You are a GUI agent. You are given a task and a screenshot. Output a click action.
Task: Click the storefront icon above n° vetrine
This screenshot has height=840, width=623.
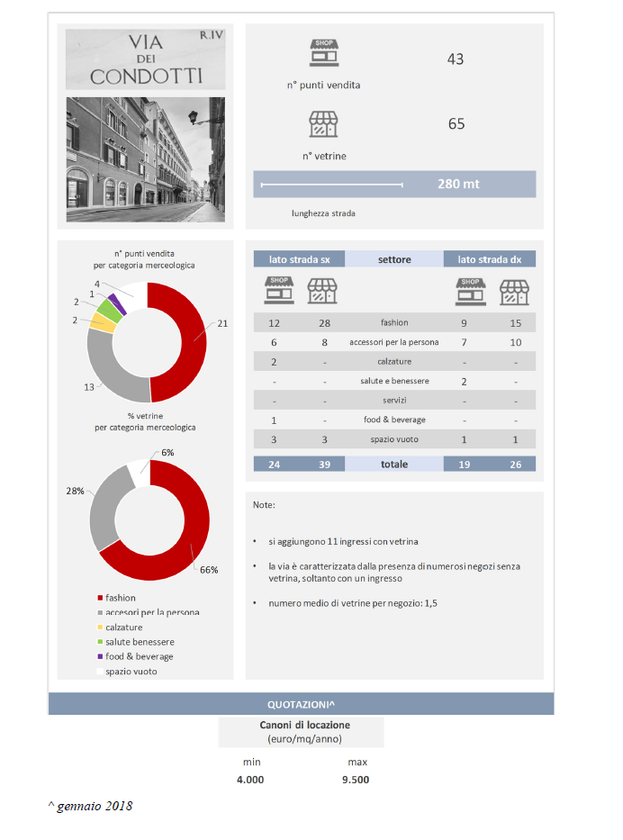(x=322, y=124)
